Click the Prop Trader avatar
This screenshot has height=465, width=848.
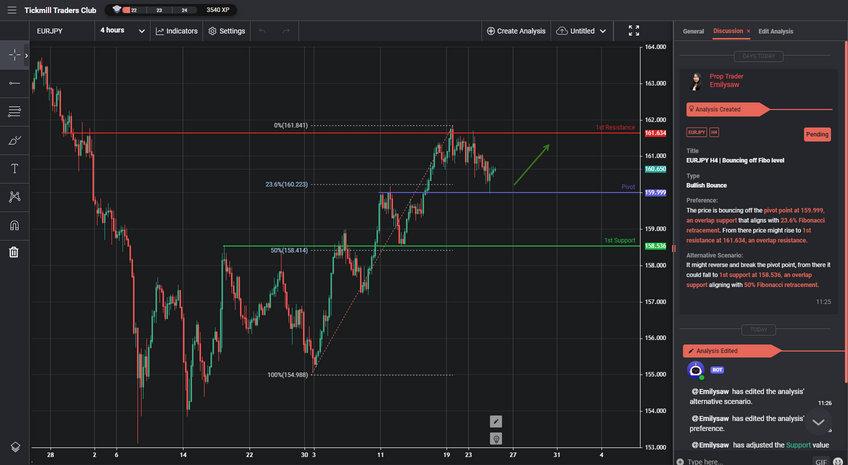coord(695,81)
